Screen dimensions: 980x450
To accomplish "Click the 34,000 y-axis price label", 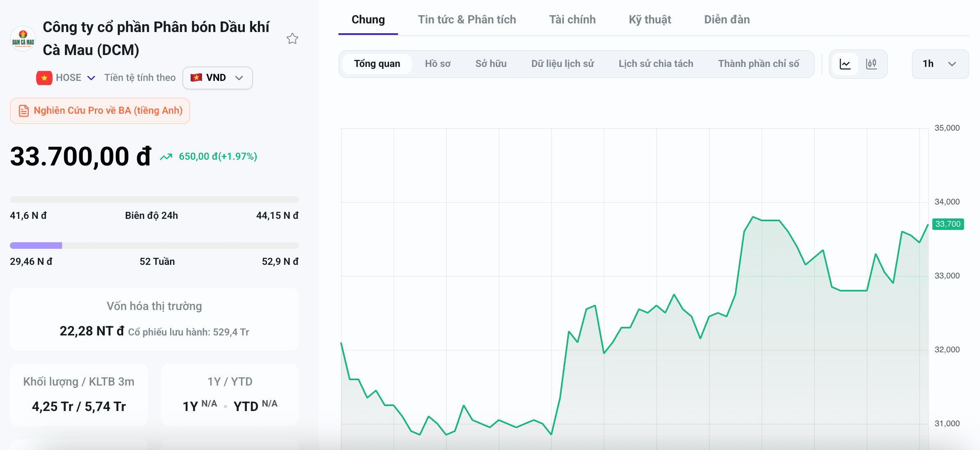I will [947, 202].
